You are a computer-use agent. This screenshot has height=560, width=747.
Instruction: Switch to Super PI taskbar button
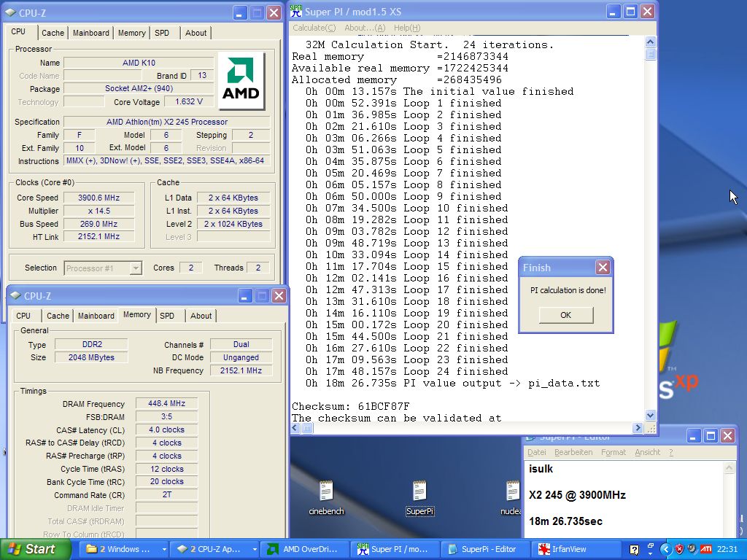pos(395,549)
